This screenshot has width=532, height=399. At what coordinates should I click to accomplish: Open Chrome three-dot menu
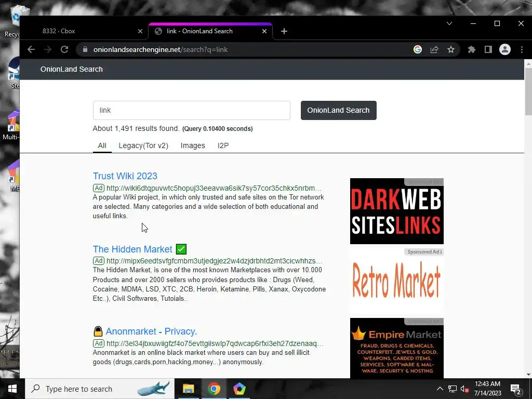tap(522, 49)
